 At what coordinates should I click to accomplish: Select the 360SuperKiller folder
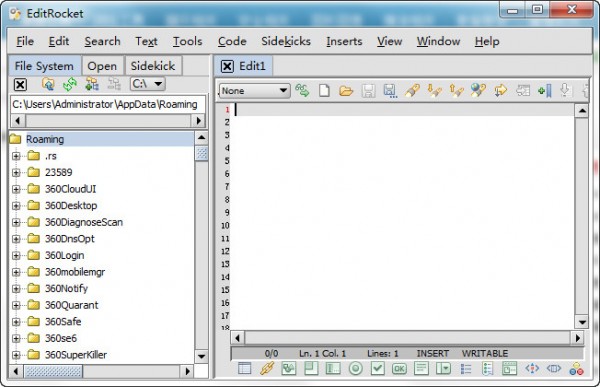tap(76, 355)
